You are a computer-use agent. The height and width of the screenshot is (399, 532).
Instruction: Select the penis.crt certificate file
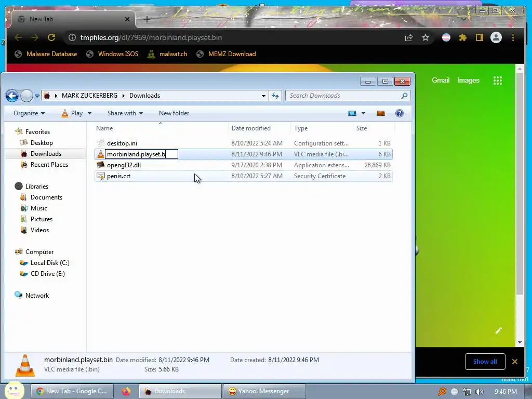pyautogui.click(x=244, y=176)
